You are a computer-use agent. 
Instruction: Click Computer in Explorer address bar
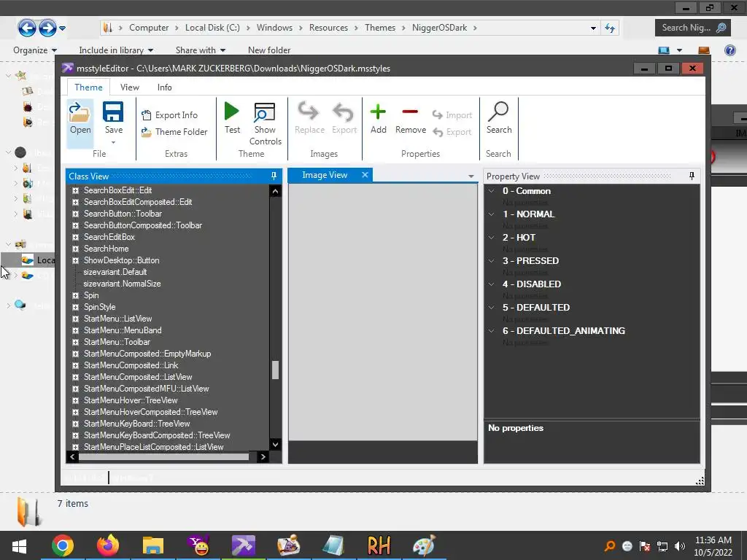coord(149,28)
